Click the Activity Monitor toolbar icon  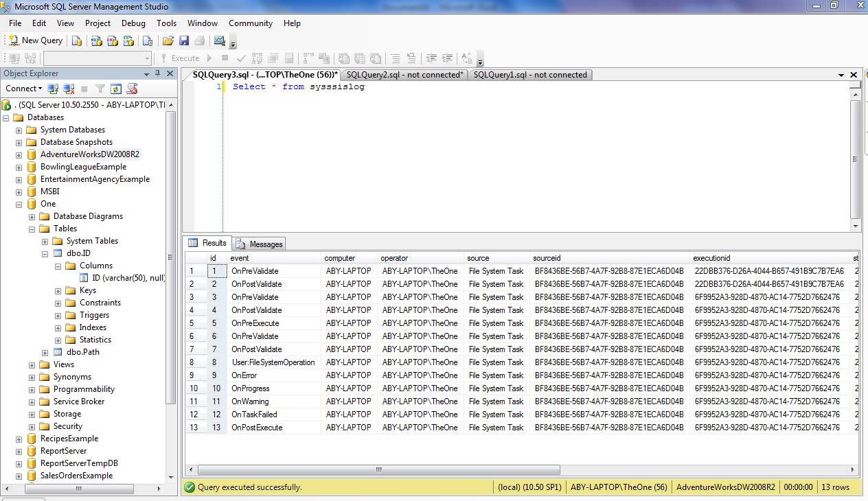220,40
